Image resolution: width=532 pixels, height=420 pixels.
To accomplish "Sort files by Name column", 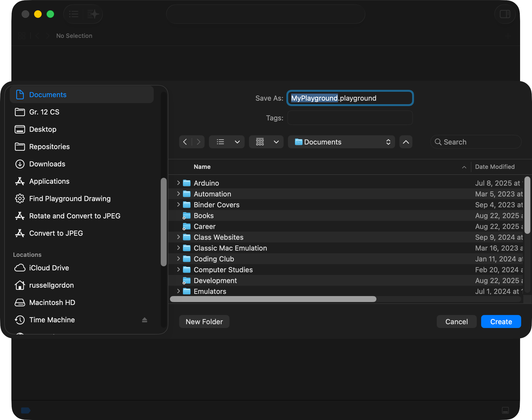I will coord(202,167).
